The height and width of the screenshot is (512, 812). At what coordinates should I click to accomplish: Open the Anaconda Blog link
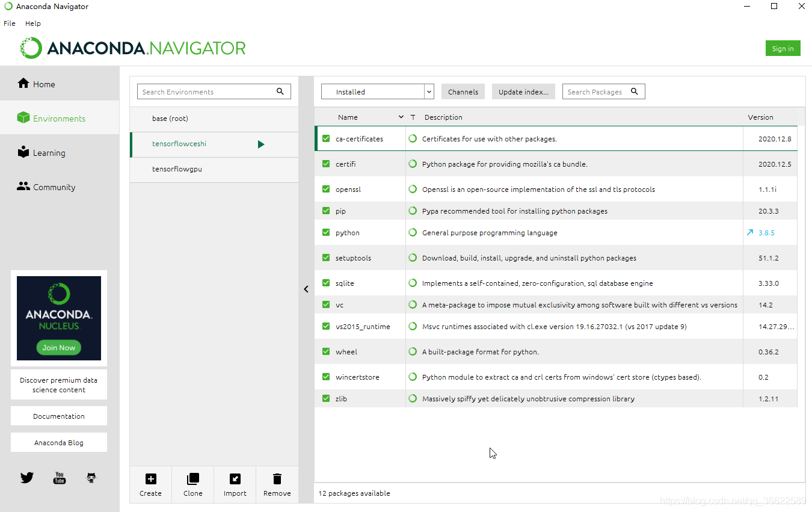pyautogui.click(x=59, y=442)
